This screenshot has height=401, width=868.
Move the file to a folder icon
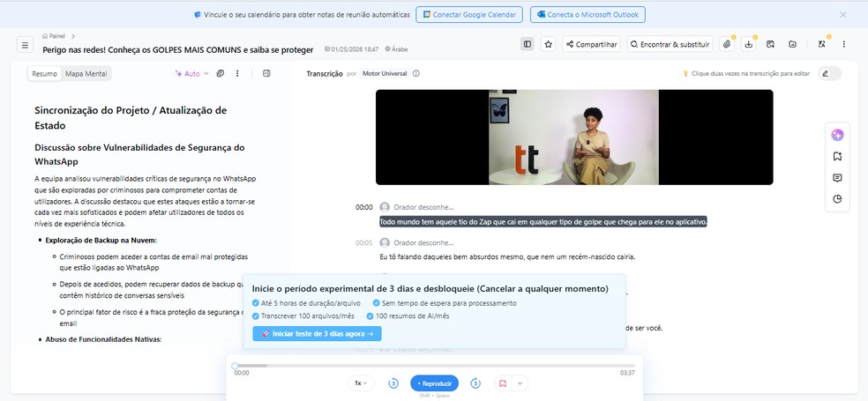(x=793, y=44)
